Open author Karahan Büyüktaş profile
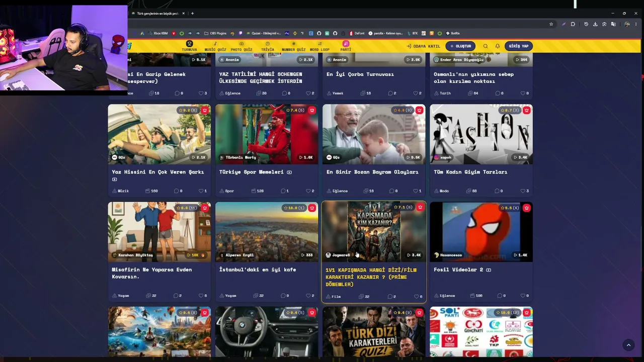 point(132,255)
